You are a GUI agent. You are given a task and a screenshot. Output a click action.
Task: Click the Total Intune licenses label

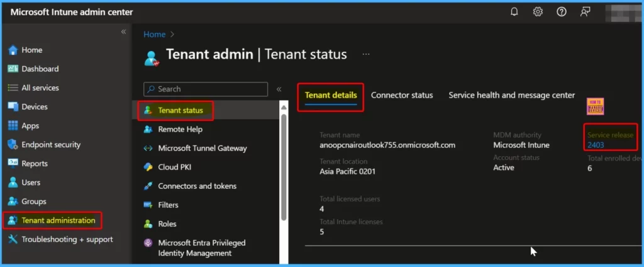351,222
